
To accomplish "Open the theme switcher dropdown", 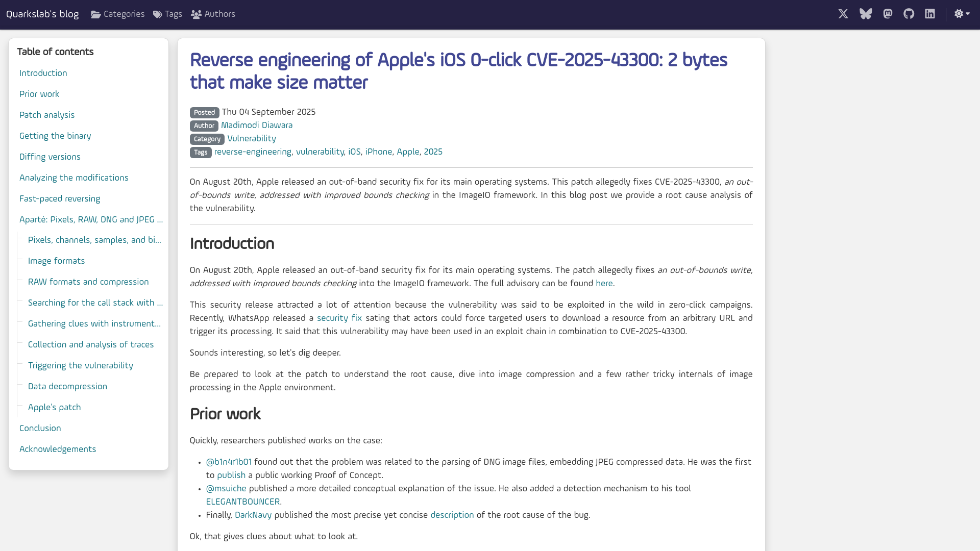I will click(x=962, y=14).
